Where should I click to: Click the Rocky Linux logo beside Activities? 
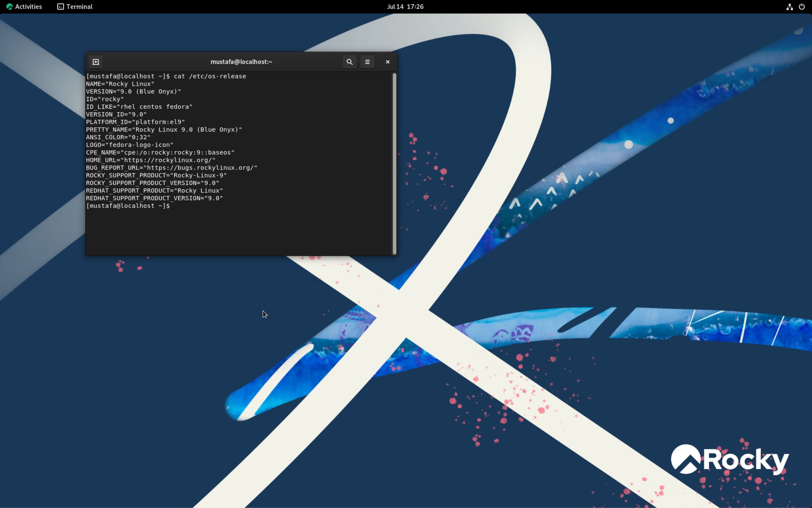[x=9, y=6]
